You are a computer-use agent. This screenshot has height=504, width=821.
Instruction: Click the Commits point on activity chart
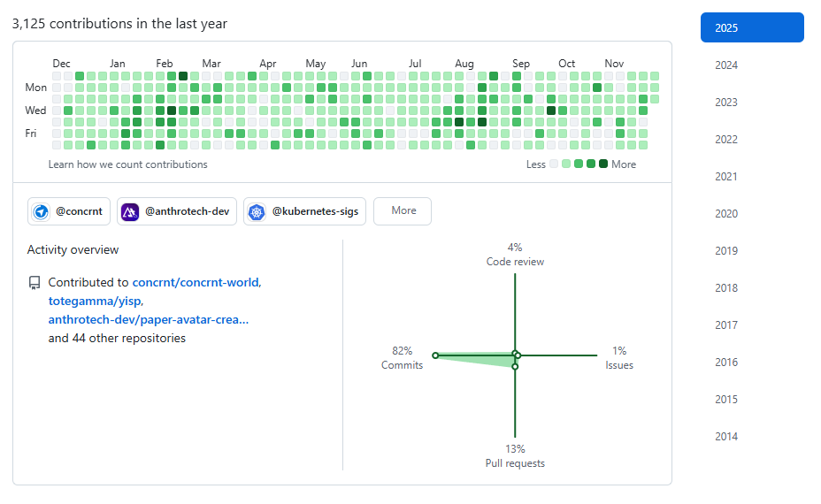[x=435, y=355]
